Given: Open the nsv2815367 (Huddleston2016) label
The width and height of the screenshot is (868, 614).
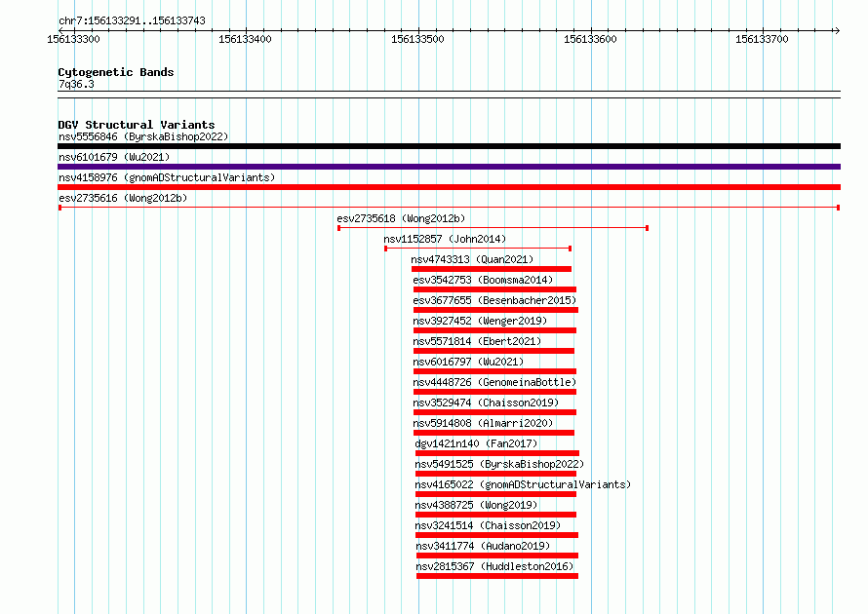Looking at the screenshot, I should pos(494,566).
